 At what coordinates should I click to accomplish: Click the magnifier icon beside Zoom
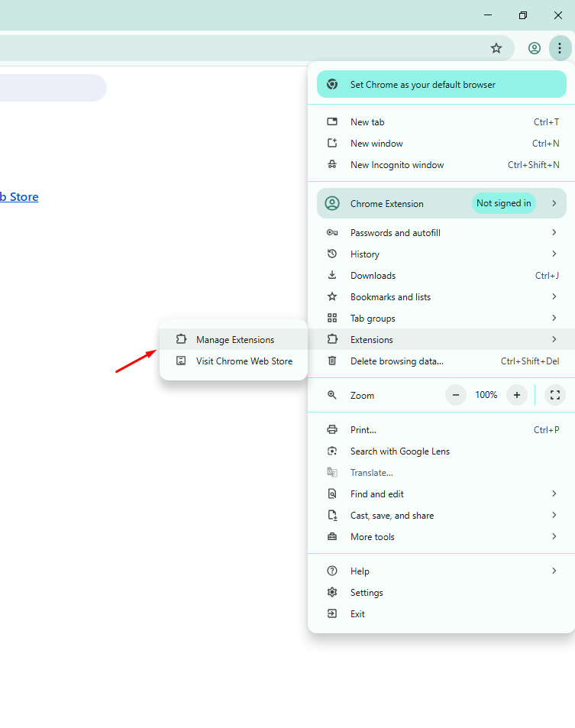332,395
